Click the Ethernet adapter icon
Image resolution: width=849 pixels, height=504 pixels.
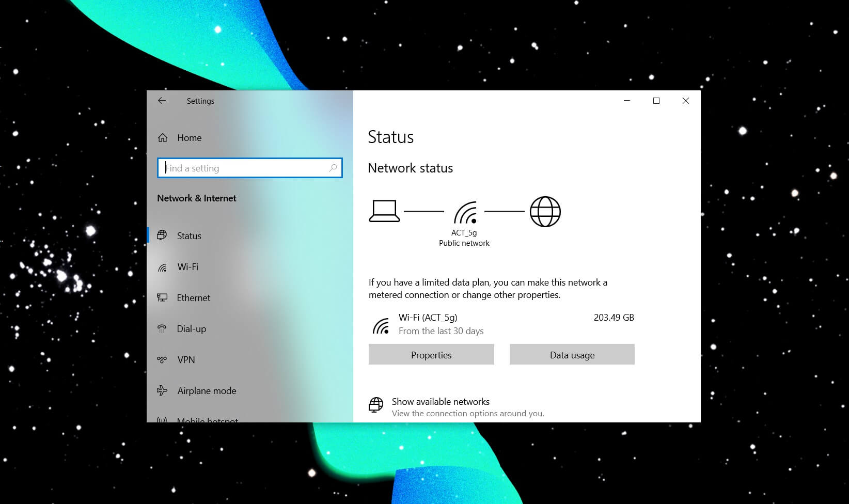(x=162, y=297)
